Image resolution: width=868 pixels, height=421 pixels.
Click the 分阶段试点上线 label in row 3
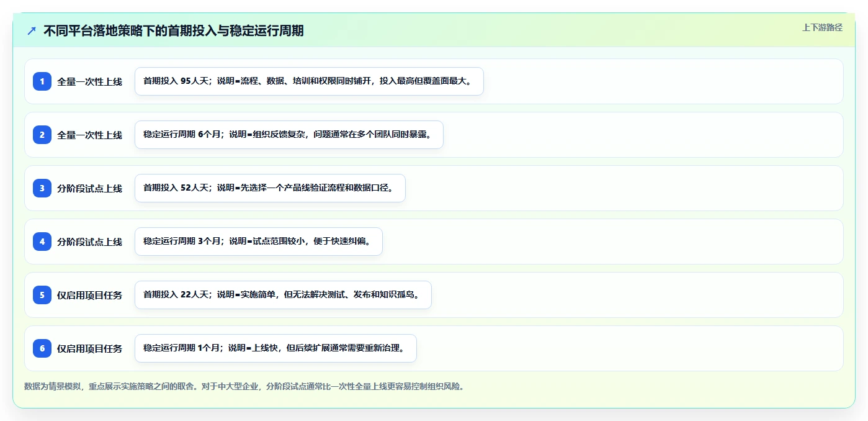(x=90, y=188)
